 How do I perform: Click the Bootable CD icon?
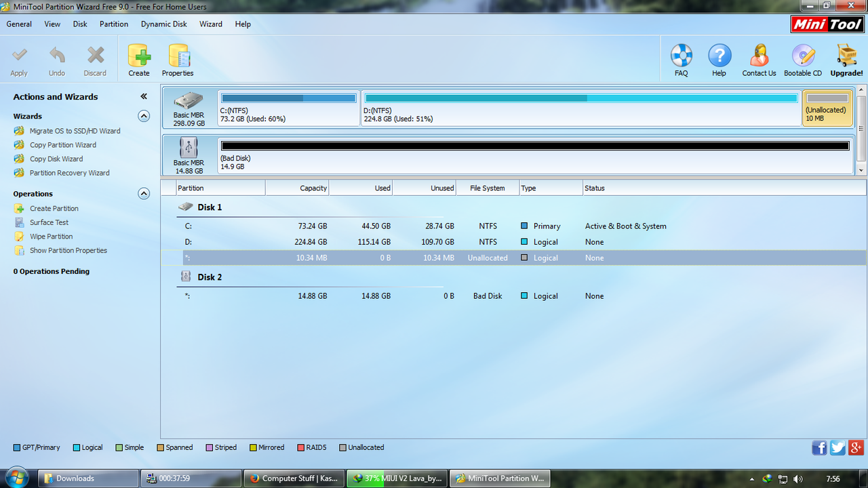pos(803,56)
